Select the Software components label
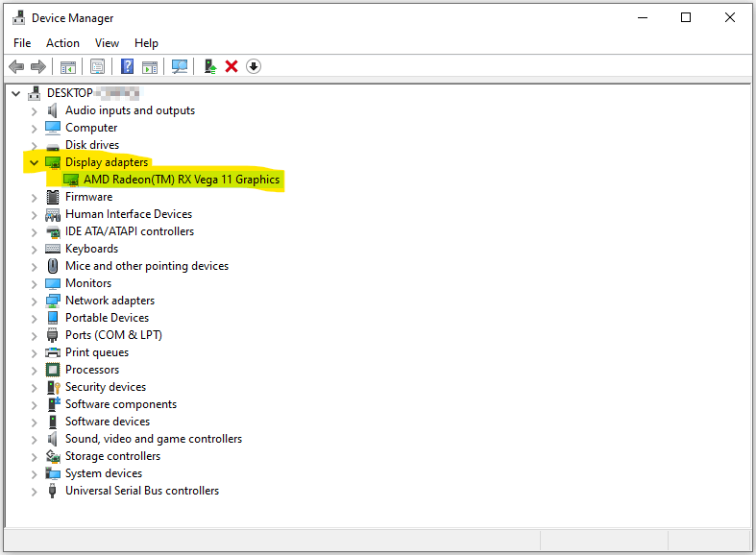Viewport: 756px width, 555px height. tap(121, 404)
